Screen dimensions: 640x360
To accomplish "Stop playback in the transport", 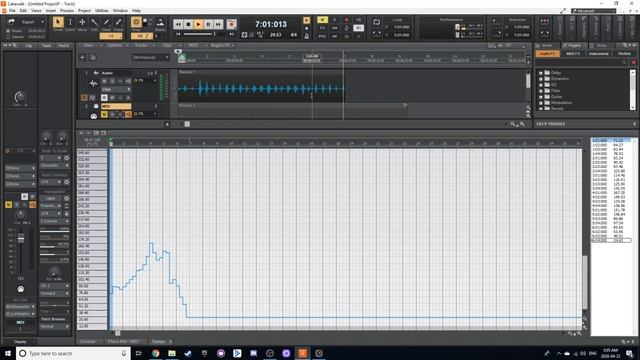I will 188,24.
